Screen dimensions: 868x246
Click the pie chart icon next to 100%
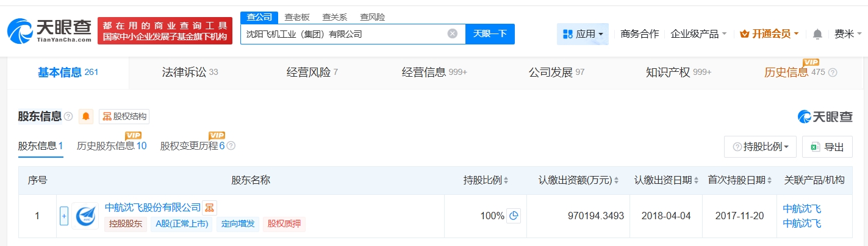[x=514, y=216]
